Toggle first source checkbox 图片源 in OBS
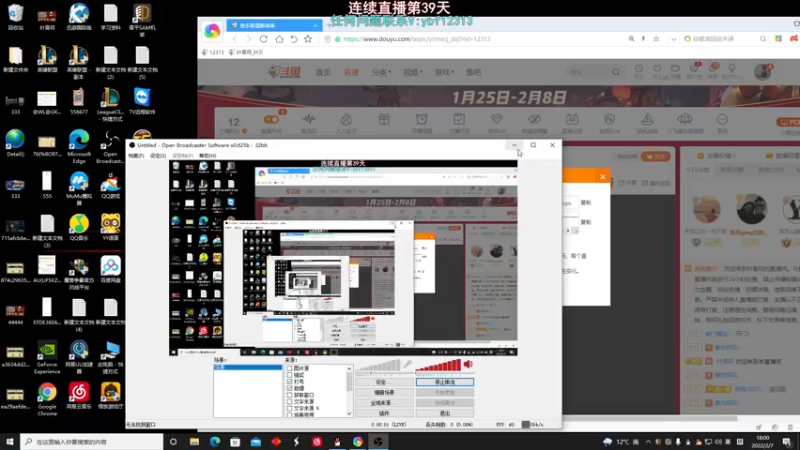Image resolution: width=800 pixels, height=450 pixels. tap(289, 368)
